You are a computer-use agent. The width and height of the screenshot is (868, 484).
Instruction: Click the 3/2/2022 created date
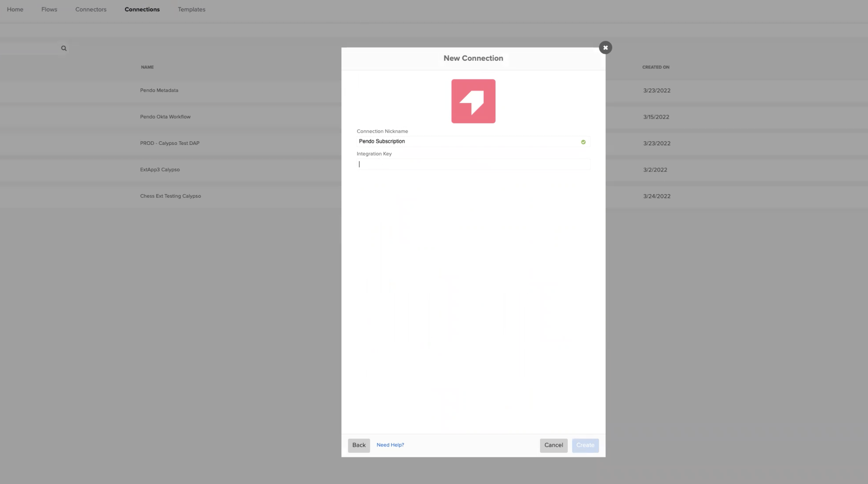[x=655, y=170]
